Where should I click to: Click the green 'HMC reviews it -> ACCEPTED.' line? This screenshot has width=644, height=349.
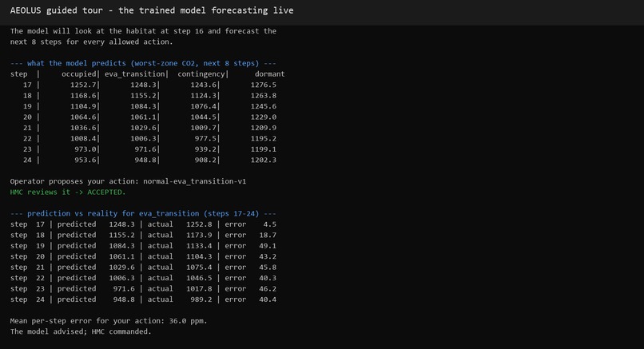pyautogui.click(x=68, y=192)
